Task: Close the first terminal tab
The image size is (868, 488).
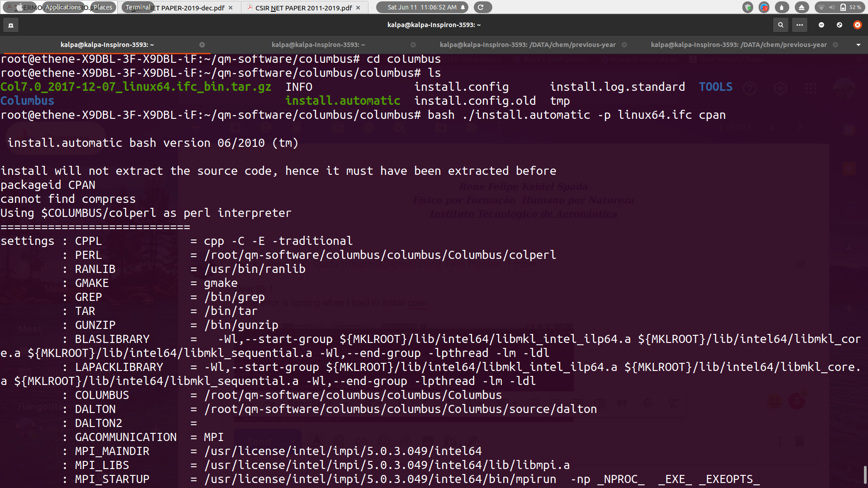Action: pos(202,45)
